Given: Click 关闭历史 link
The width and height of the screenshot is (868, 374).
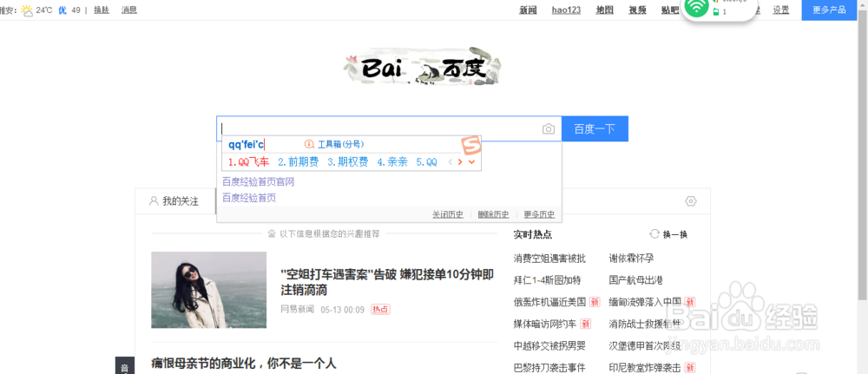Looking at the screenshot, I should pyautogui.click(x=448, y=214).
